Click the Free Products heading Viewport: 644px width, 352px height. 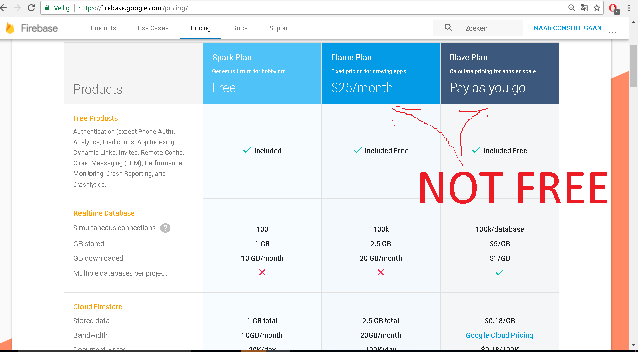point(96,118)
